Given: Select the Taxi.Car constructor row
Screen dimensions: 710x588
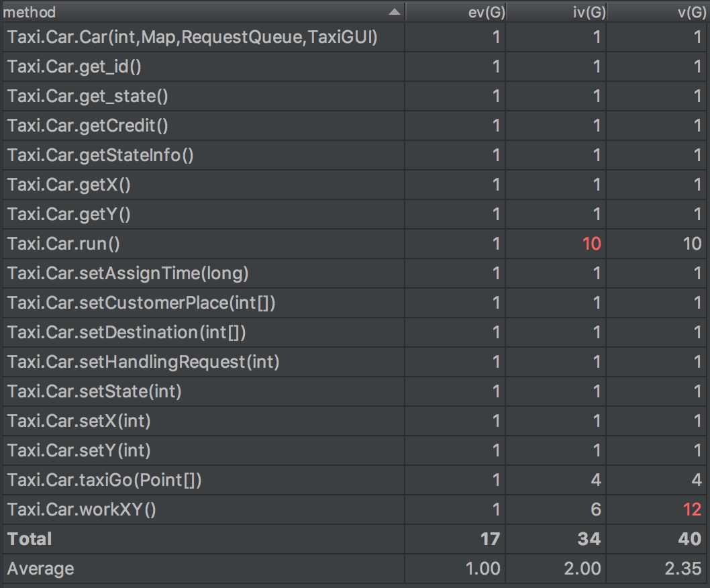Looking at the screenshot, I should tap(192, 37).
